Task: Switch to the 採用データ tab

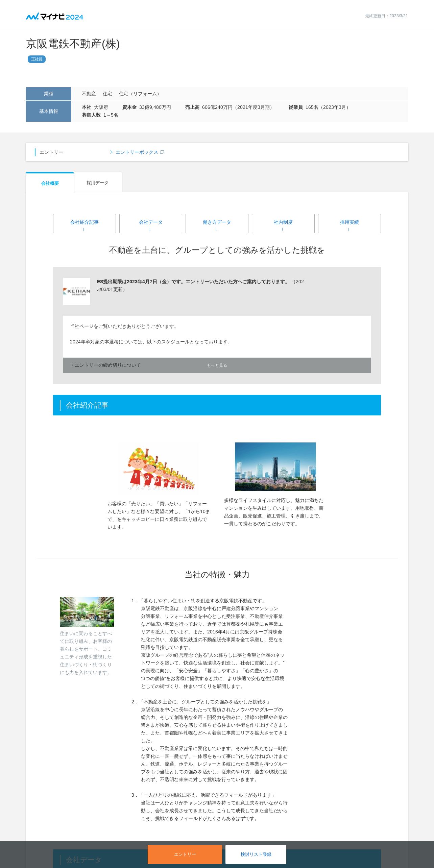Action: point(97,183)
